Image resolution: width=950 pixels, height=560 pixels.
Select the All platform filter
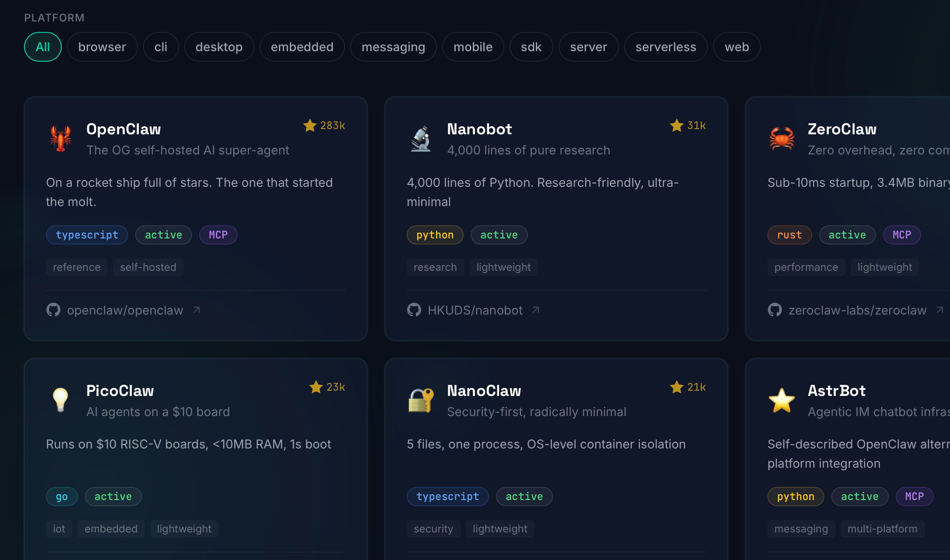(43, 47)
